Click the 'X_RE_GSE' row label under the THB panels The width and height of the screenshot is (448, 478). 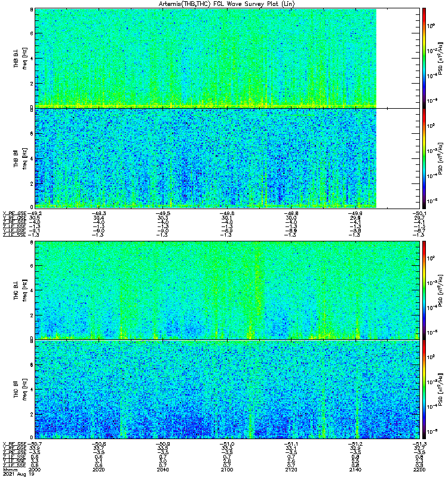tap(14, 213)
